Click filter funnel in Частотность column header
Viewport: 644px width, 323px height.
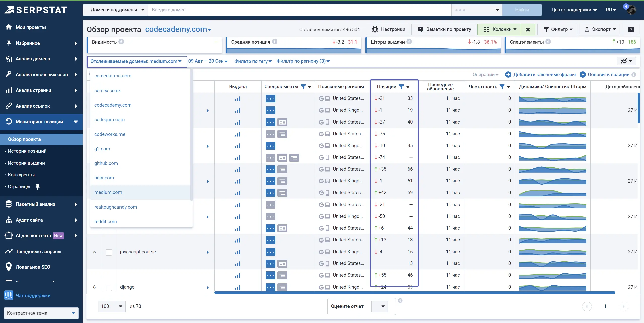pos(502,87)
